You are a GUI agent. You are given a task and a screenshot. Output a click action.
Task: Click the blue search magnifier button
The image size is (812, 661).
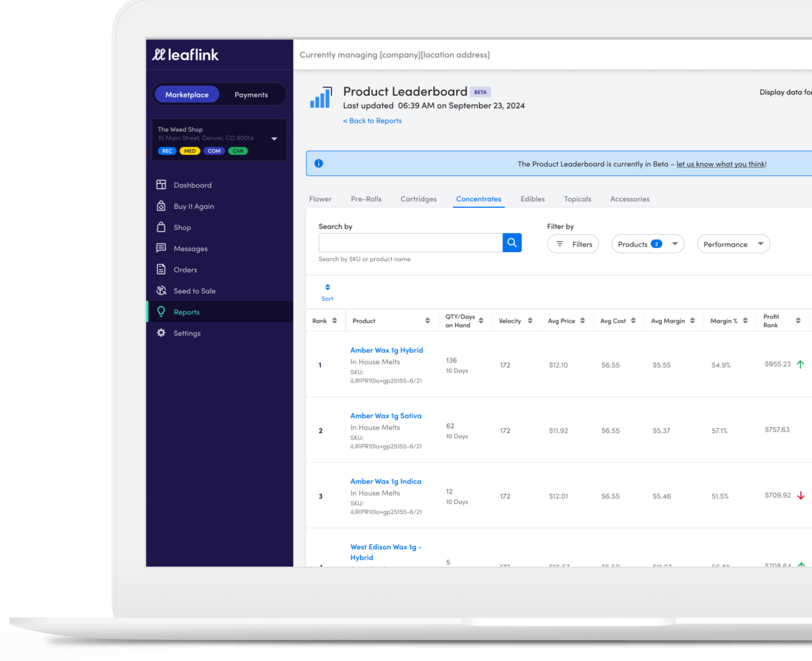click(x=512, y=243)
